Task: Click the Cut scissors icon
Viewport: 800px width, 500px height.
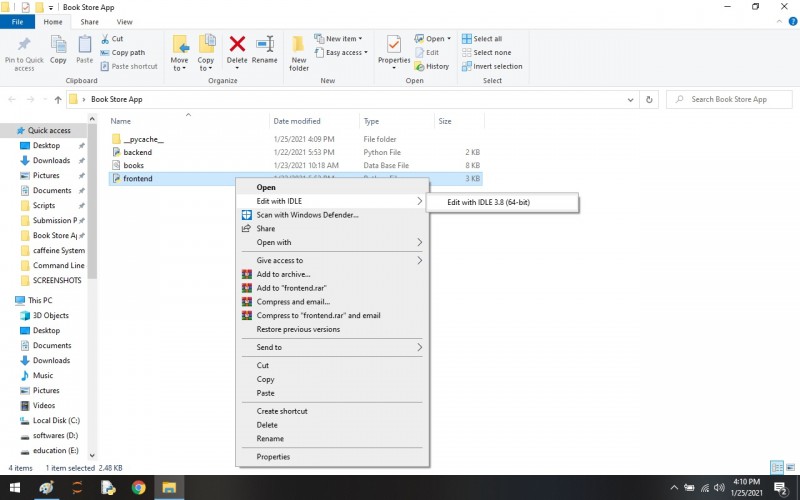Action: [x=105, y=39]
